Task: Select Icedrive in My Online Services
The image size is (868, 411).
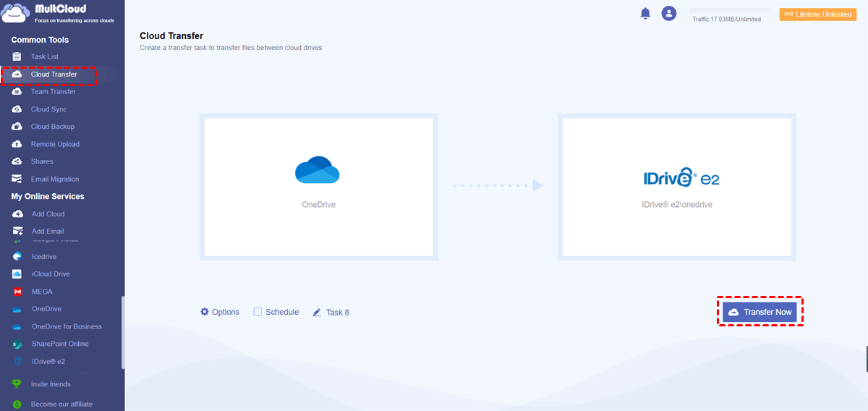Action: coord(44,257)
